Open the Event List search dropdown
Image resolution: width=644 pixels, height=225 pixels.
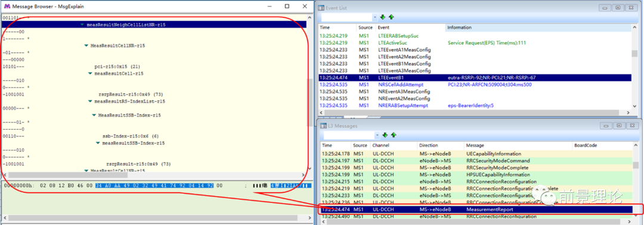pyautogui.click(x=374, y=17)
